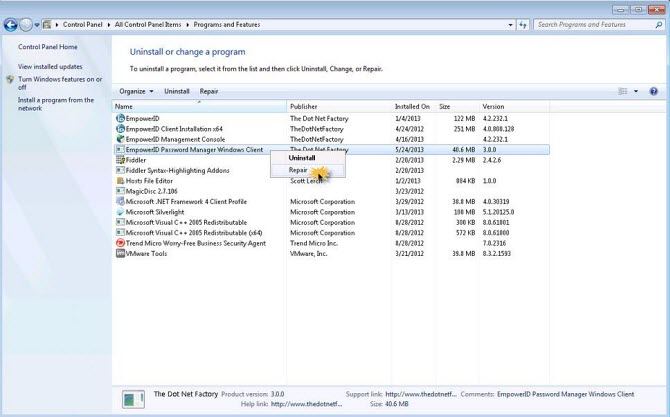
Task: Click All Control Panel Items breadcrumb
Action: tap(148, 25)
